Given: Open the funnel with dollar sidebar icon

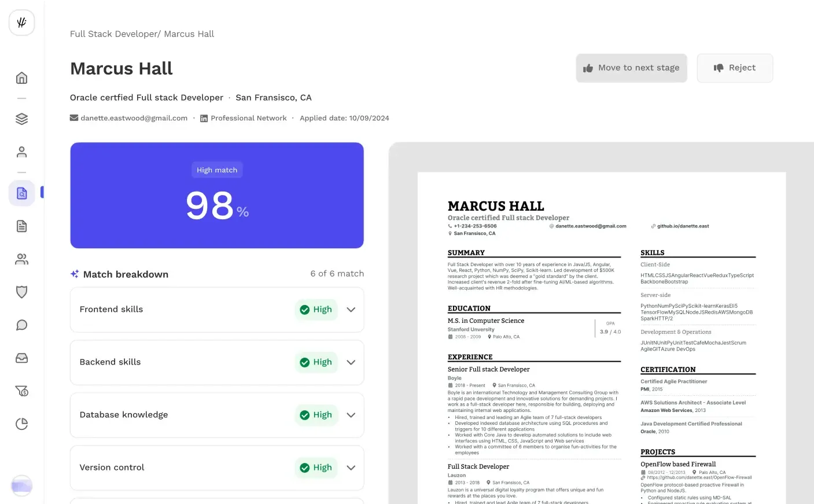Looking at the screenshot, I should point(22,391).
